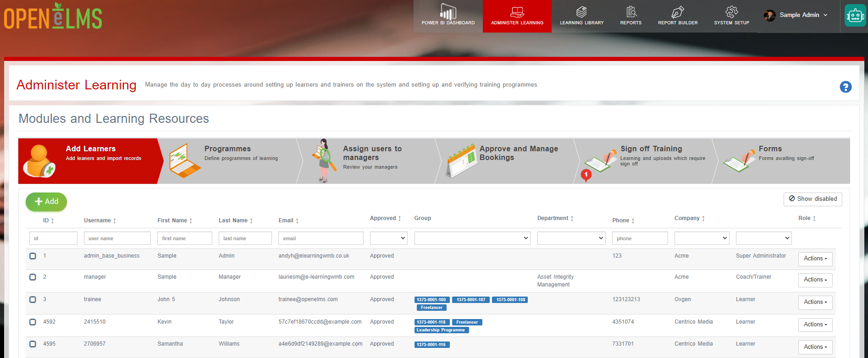Screen dimensions: 868x358
Task: Open the Power BI Dashboard icon
Action: click(x=448, y=11)
